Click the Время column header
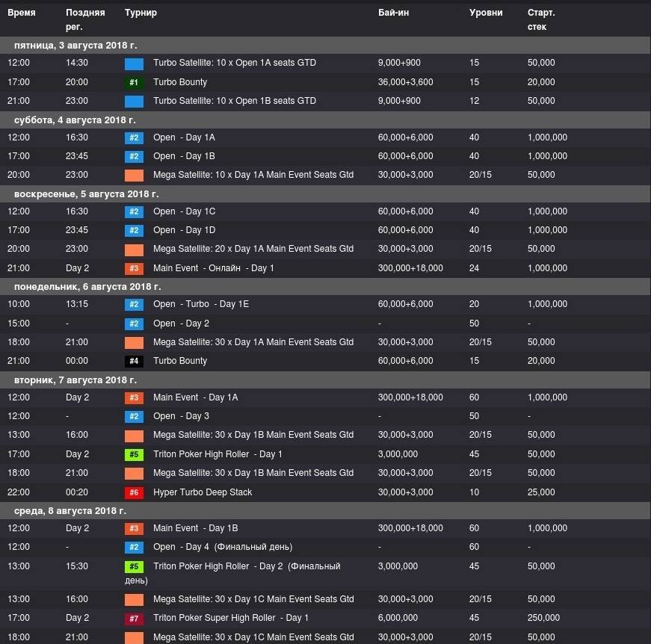Screen dimensions: 651x644 click(22, 13)
